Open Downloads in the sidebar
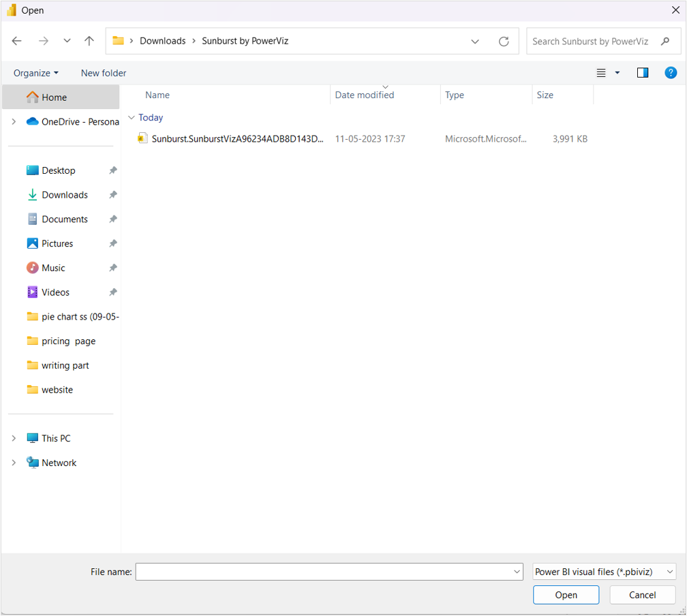687x616 pixels. click(64, 195)
